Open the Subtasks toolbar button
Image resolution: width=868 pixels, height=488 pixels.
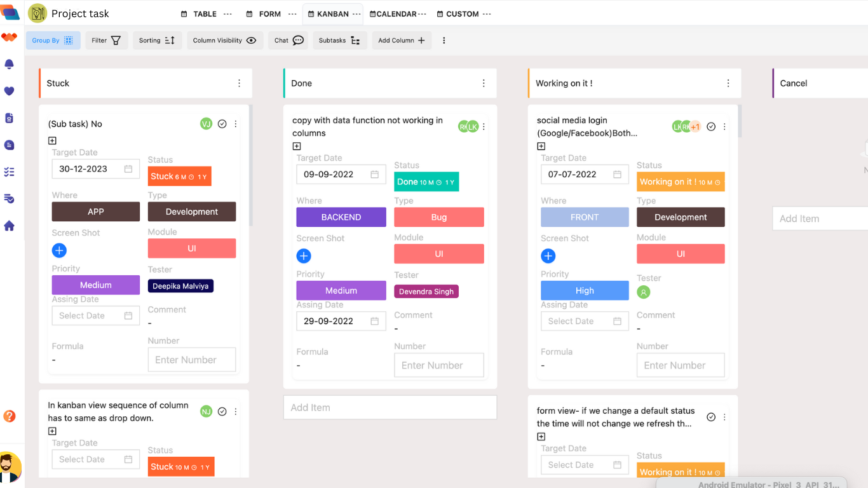[339, 41]
